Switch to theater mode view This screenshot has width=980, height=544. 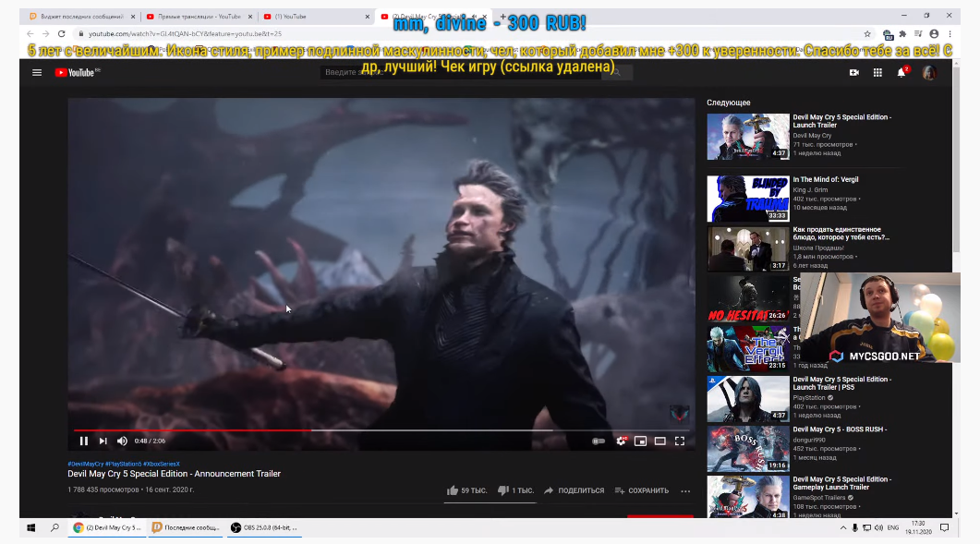[x=659, y=441]
